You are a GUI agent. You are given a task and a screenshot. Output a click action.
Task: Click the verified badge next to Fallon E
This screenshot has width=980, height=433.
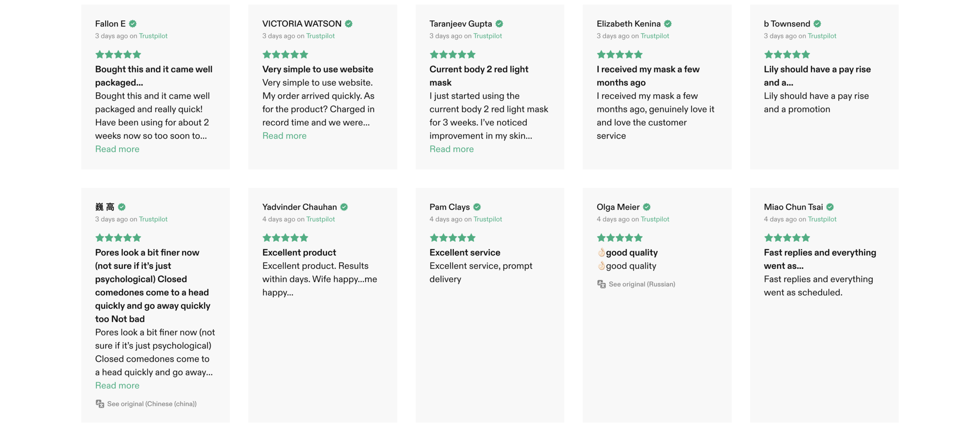point(132,24)
